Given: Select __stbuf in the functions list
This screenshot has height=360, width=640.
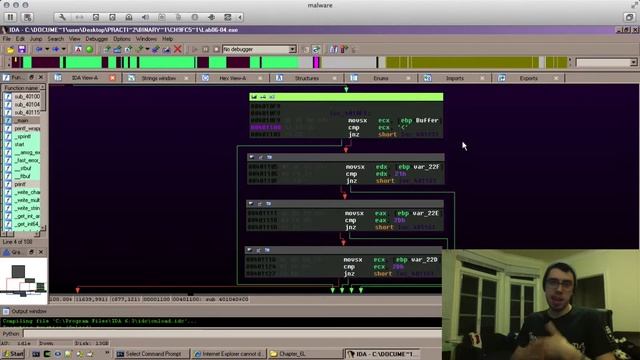Looking at the screenshot, I should 22,168.
